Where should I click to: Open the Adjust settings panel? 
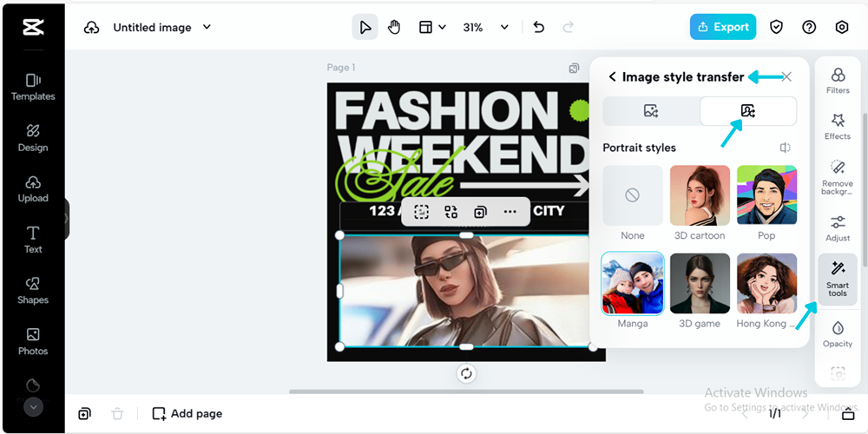[x=838, y=229]
